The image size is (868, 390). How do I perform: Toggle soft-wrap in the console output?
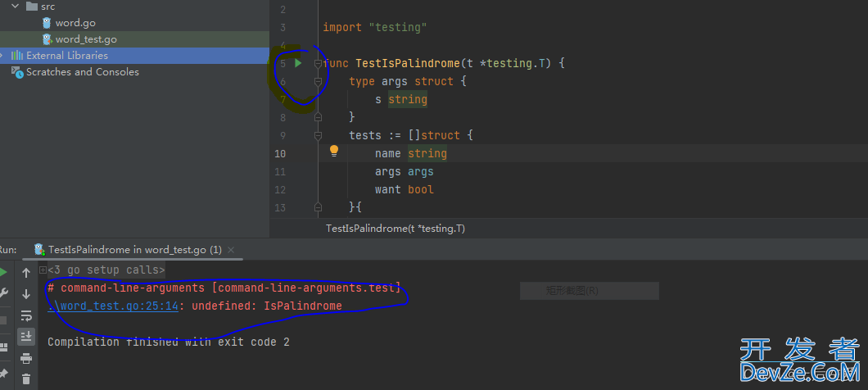click(26, 315)
